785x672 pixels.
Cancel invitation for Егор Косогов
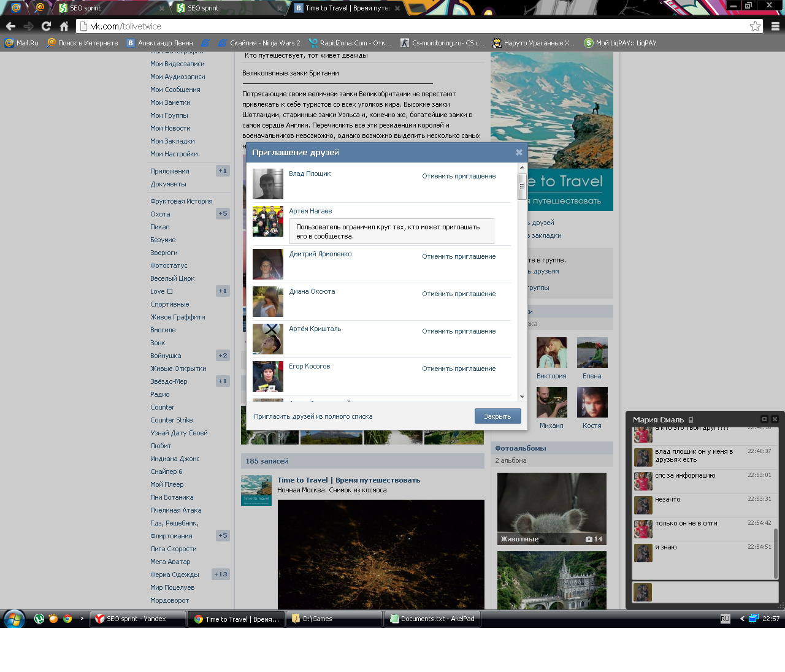pyautogui.click(x=459, y=368)
